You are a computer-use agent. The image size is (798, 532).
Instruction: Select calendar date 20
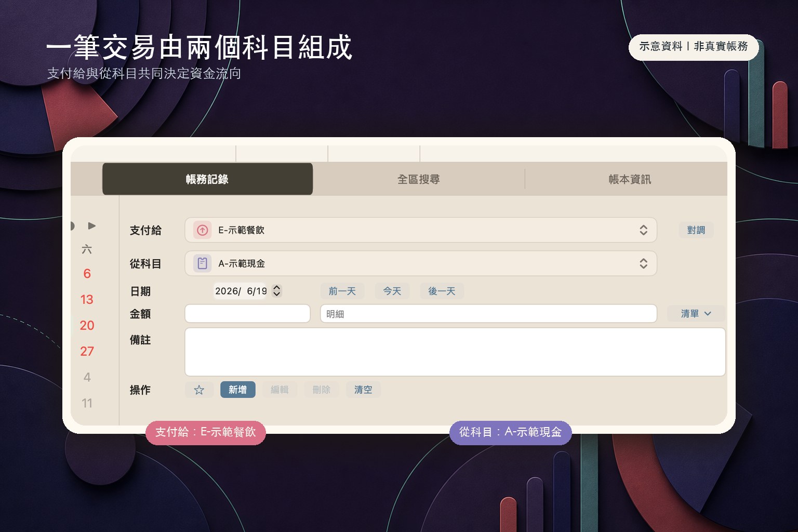[x=87, y=326]
